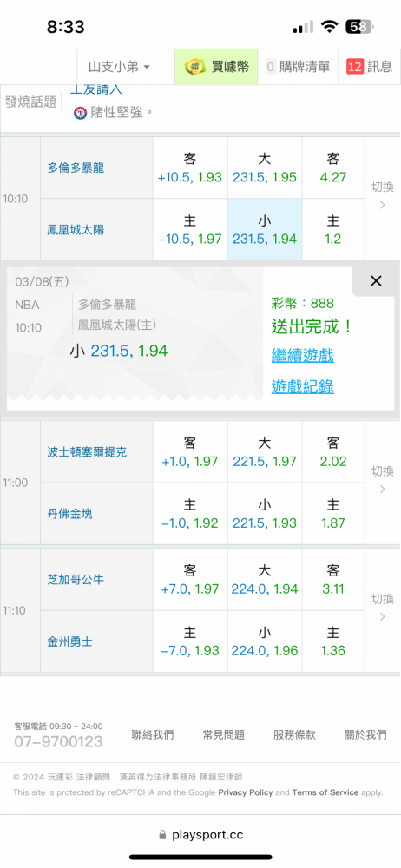Pick 客 +7.0, 1.97 spread for Bulls
The width and height of the screenshot is (401, 868).
[x=190, y=580]
